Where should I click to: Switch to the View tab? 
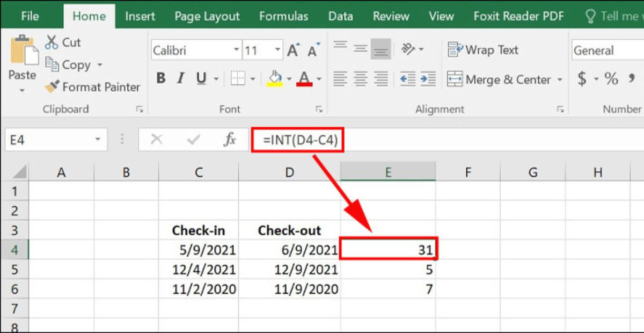point(441,16)
